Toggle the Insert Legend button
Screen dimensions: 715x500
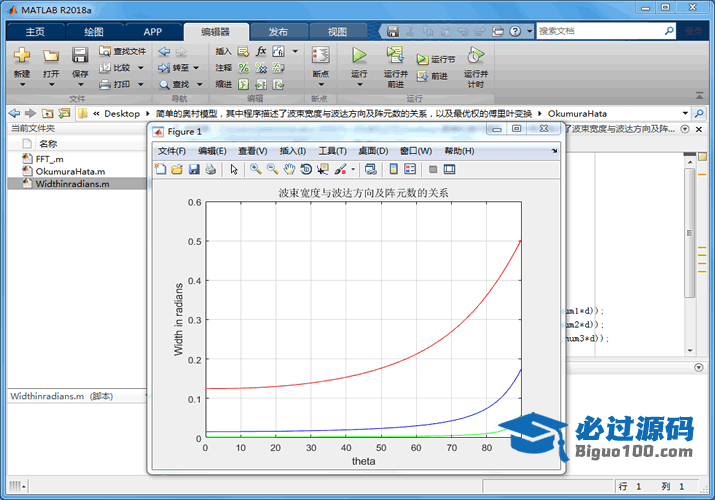[x=410, y=169]
